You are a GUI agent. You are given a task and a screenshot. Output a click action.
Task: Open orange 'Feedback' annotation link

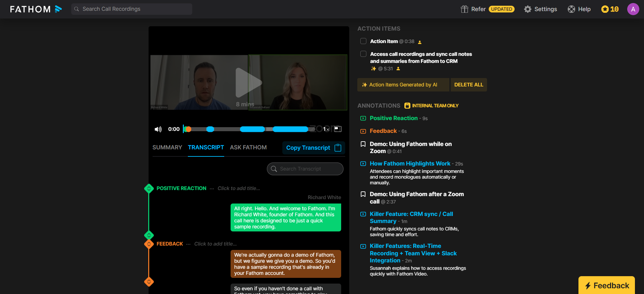(383, 131)
